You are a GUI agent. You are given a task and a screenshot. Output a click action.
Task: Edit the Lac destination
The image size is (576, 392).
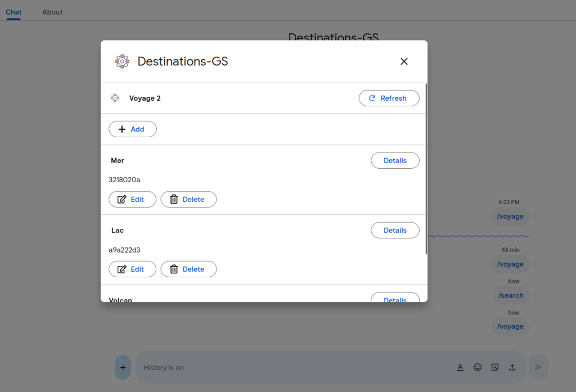pyautogui.click(x=132, y=269)
